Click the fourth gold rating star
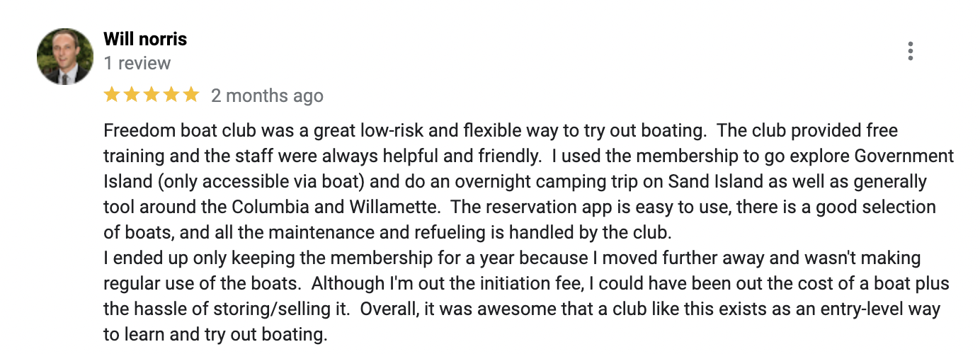The image size is (980, 354). [171, 95]
